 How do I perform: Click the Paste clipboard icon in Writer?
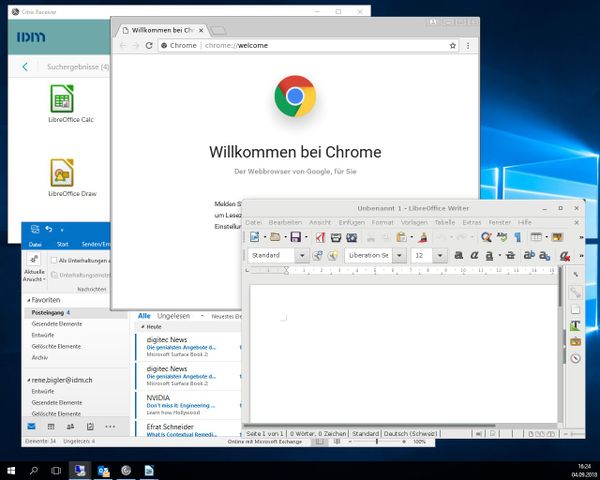point(401,237)
